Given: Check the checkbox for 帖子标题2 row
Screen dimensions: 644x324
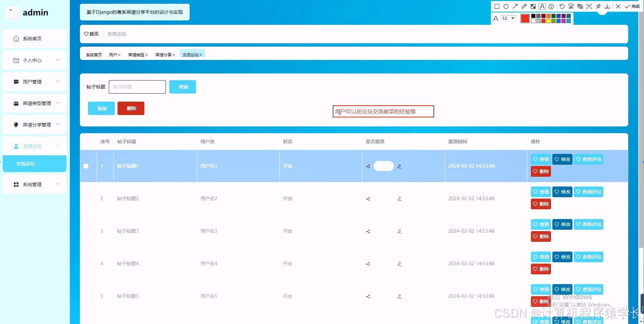Looking at the screenshot, I should [x=86, y=199].
